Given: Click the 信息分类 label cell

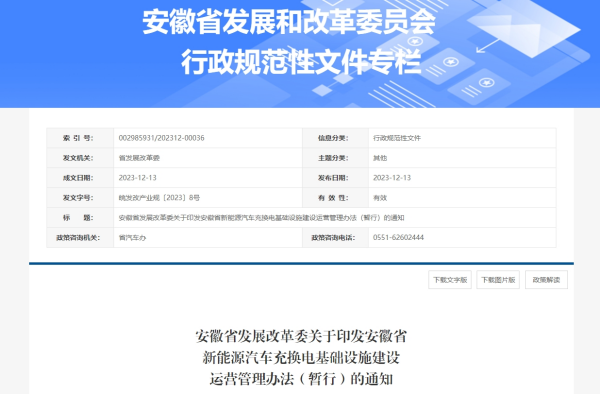Looking at the screenshot, I should [335, 138].
